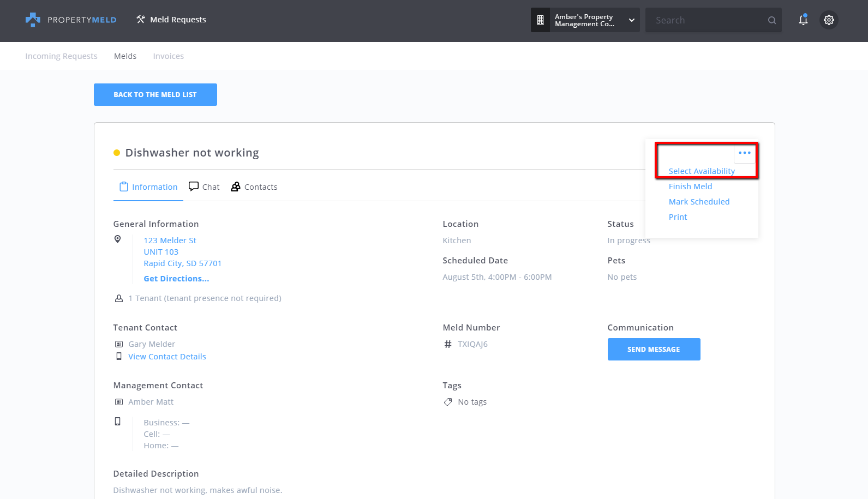868x499 pixels.
Task: Select Mark Scheduled menu option
Action: pyautogui.click(x=699, y=202)
